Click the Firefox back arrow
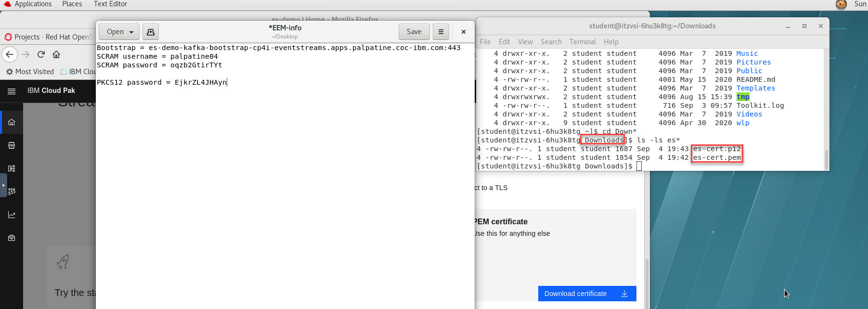The height and width of the screenshot is (309, 868). (x=10, y=54)
